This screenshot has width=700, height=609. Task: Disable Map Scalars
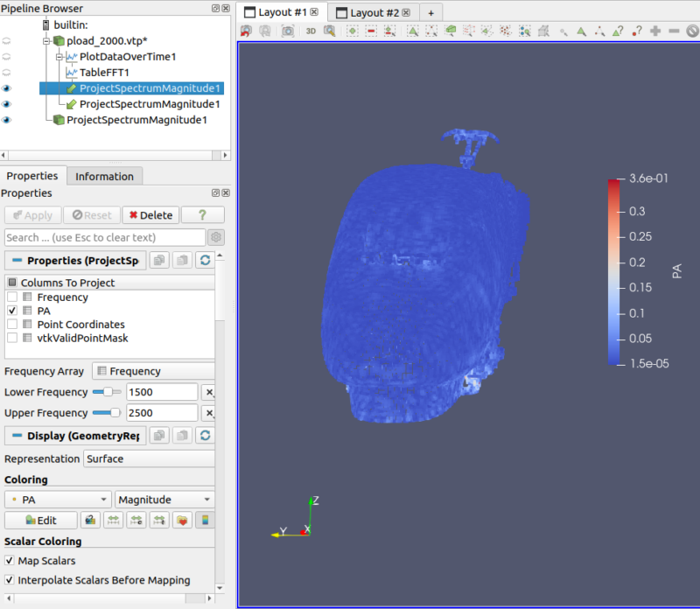click(x=9, y=561)
